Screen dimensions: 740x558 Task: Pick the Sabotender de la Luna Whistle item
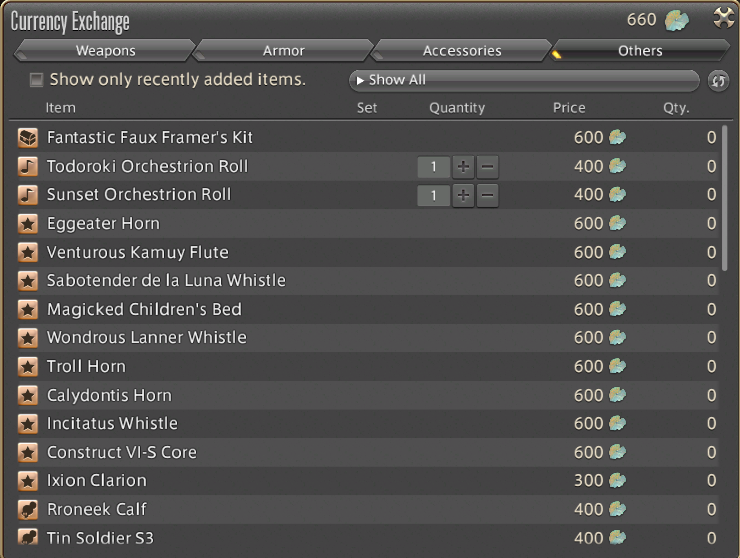[166, 280]
